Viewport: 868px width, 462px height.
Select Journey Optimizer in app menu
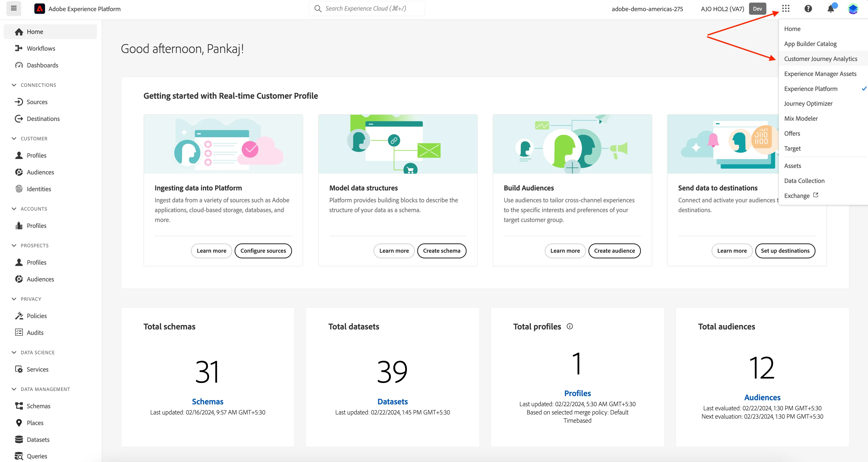coord(808,104)
